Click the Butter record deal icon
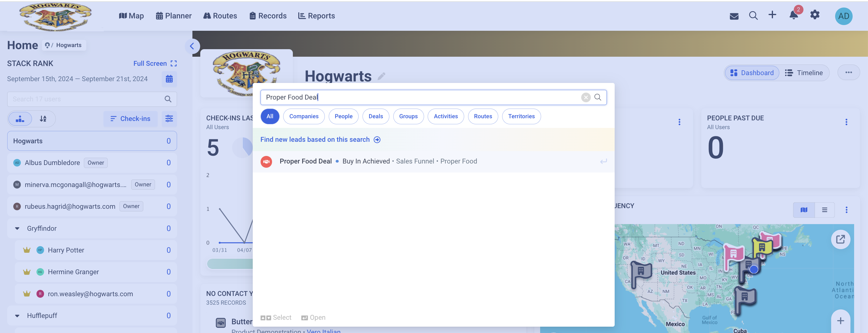Screen dimensions: 868x333 [x=221, y=323]
